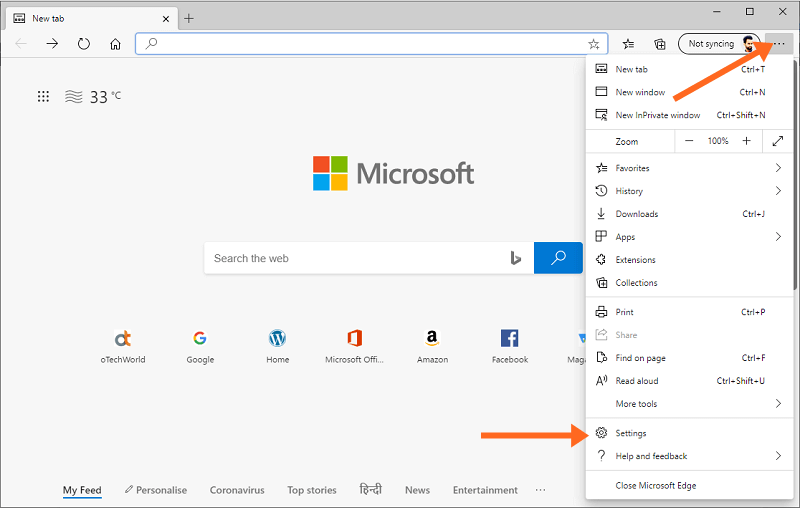Select Read aloud menu item
This screenshot has width=800, height=510.
coord(689,380)
